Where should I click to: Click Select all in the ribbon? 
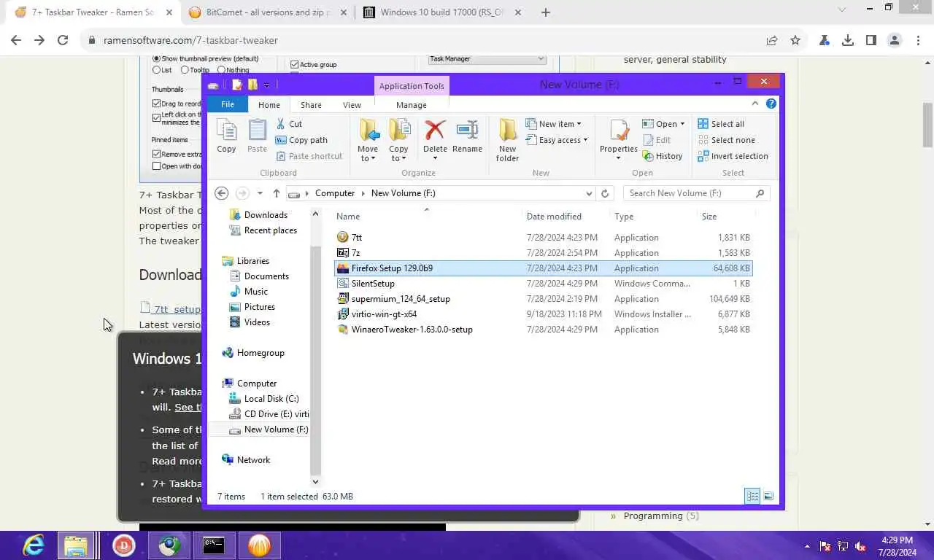point(721,124)
